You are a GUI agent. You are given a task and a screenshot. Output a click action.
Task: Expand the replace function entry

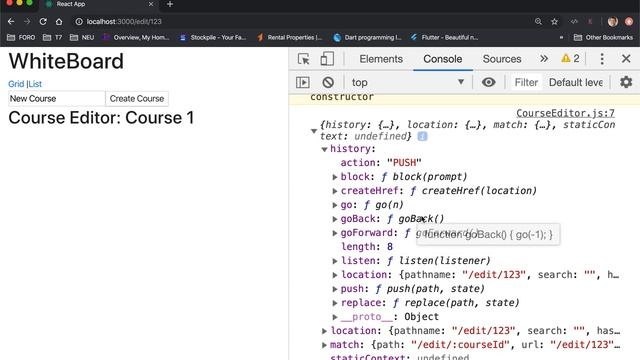click(335, 303)
